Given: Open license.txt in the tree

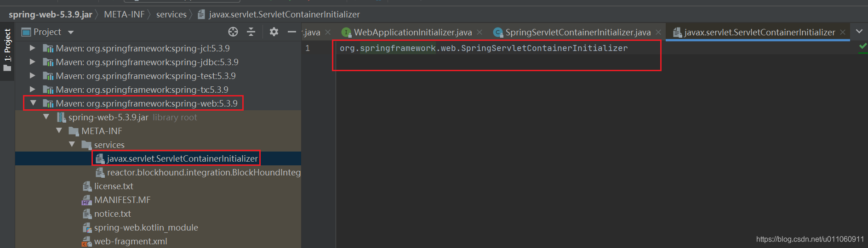Looking at the screenshot, I should coord(158,186).
